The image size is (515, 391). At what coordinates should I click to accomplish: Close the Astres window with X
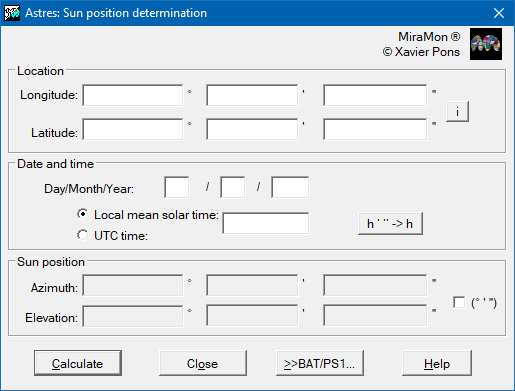click(x=499, y=13)
